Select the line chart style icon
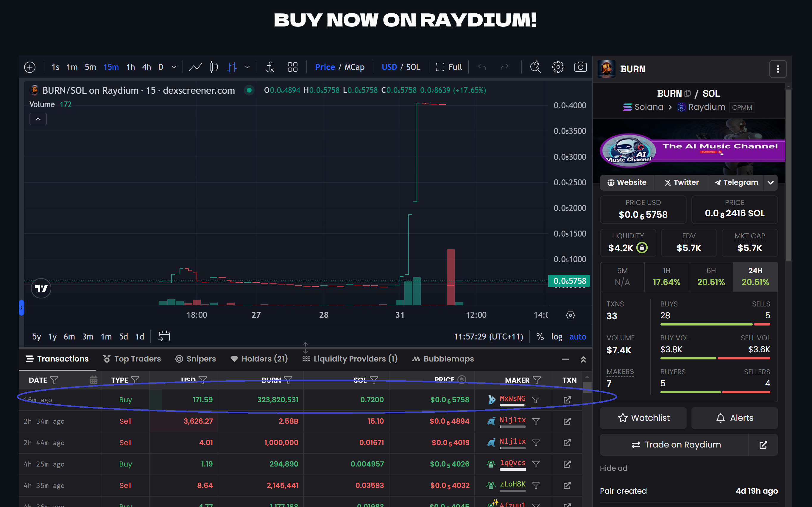812x507 pixels. point(195,67)
